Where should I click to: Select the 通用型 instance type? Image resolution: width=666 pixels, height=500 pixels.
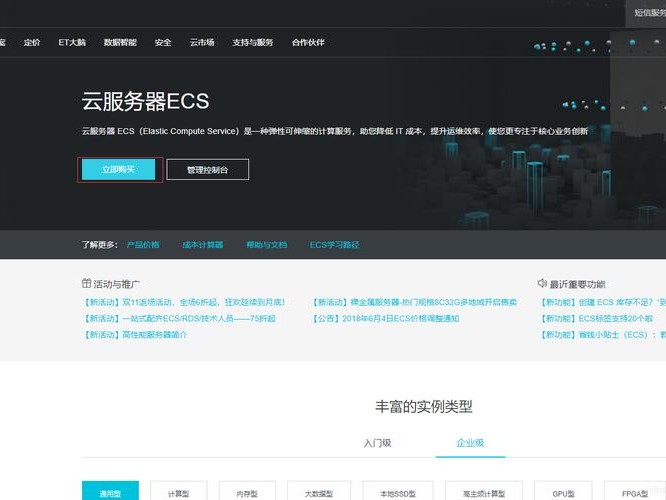coord(110,491)
